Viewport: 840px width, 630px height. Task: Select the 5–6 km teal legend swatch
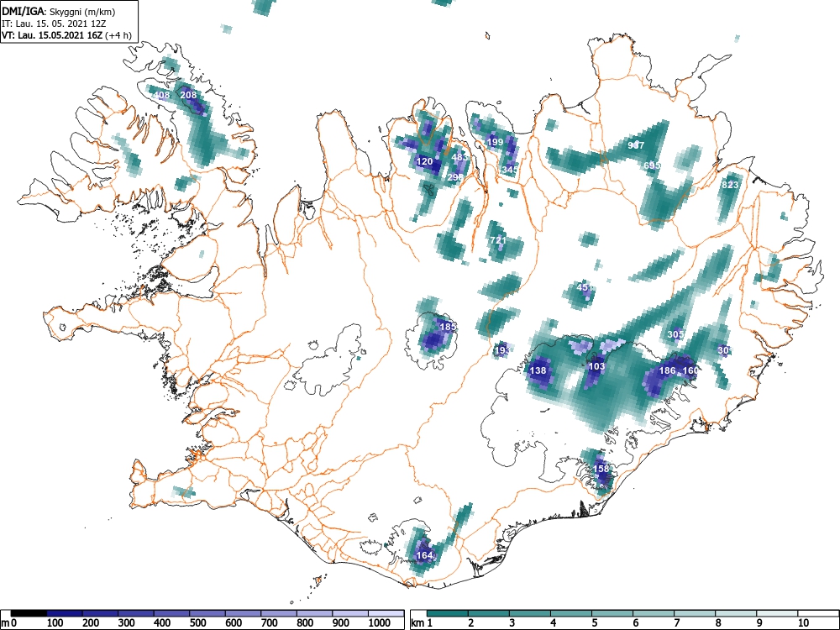613,613
